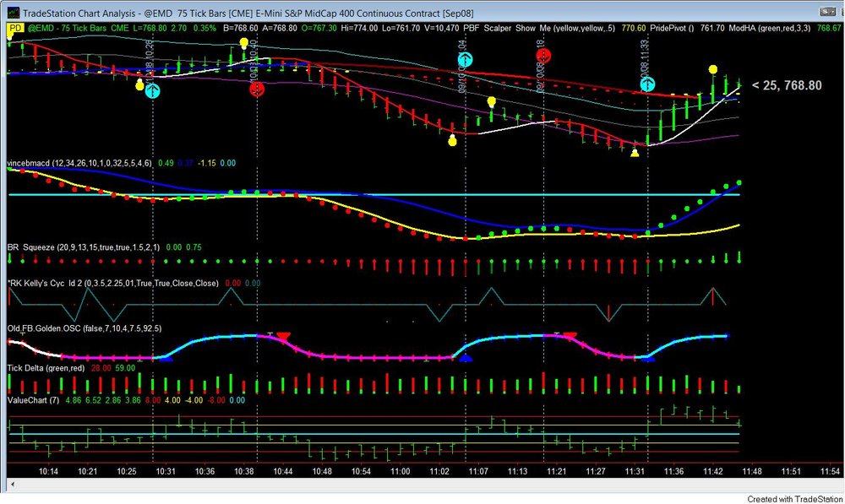Click the green '768.67' ModHA value
Image resolution: width=845 pixels, height=504 pixels.
(x=828, y=28)
